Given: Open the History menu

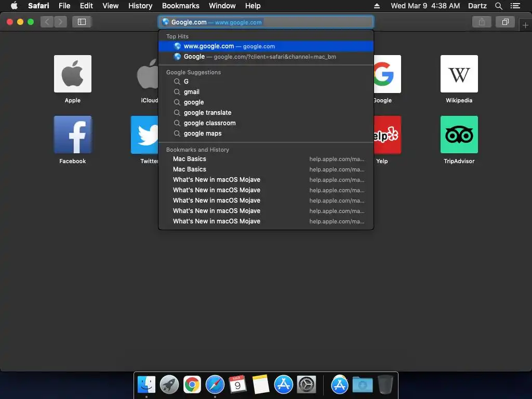Looking at the screenshot, I should [140, 6].
